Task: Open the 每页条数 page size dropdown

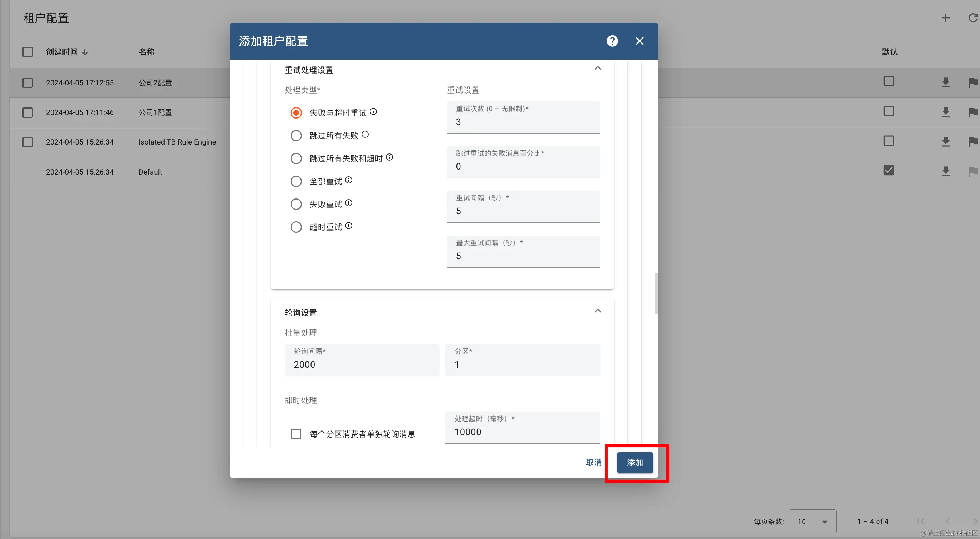Action: 812,522
